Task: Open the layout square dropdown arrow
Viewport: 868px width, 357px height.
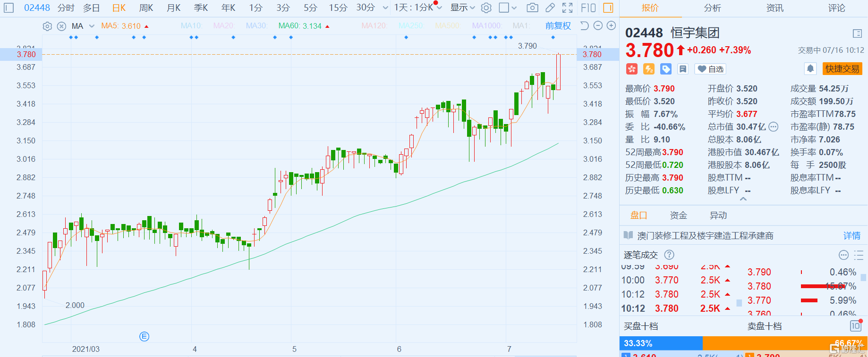Action: pos(514,8)
